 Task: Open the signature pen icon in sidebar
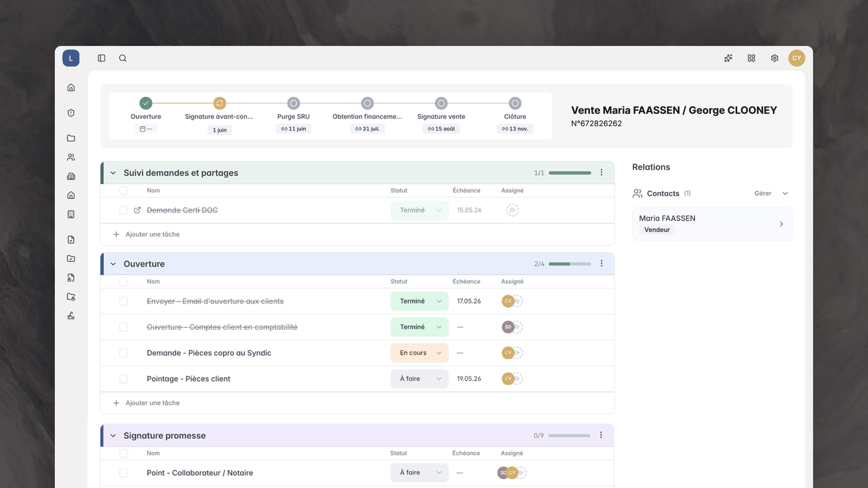coord(71,316)
